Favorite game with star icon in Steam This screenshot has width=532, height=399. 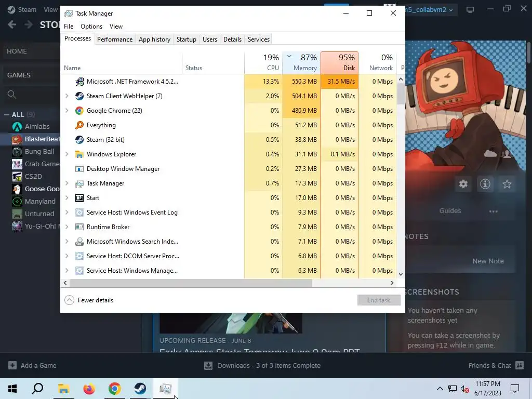(507, 184)
